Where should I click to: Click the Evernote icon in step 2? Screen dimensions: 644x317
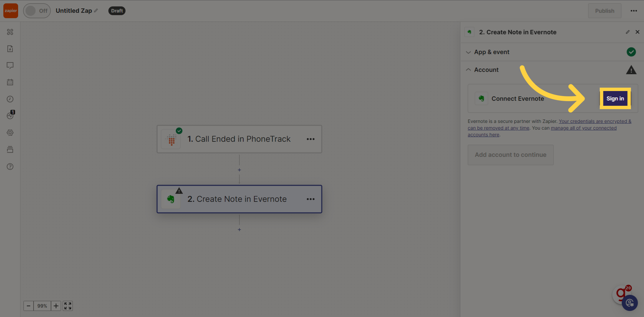click(170, 199)
